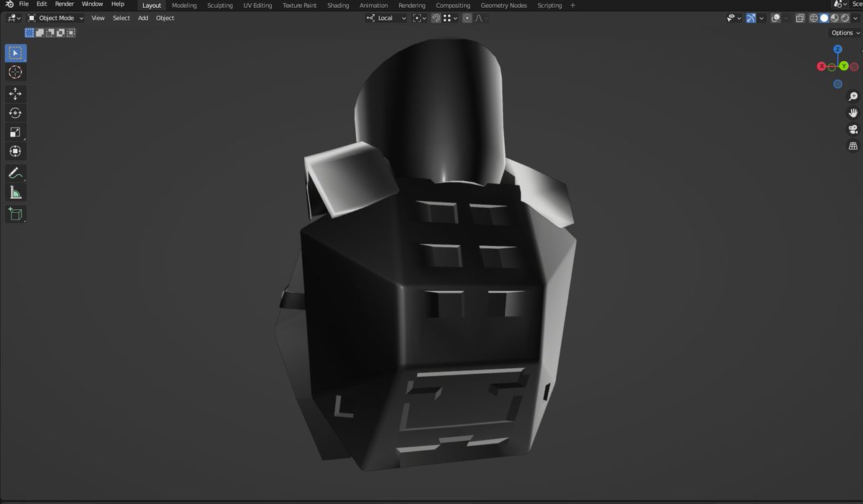Open the Scripting workspace tab
The width and height of the screenshot is (863, 504).
(549, 5)
